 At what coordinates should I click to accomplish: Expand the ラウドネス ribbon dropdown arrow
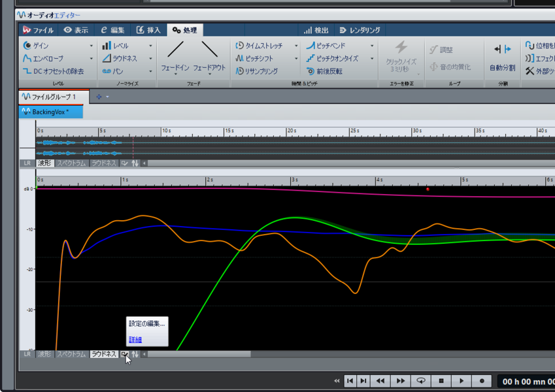tap(150, 58)
